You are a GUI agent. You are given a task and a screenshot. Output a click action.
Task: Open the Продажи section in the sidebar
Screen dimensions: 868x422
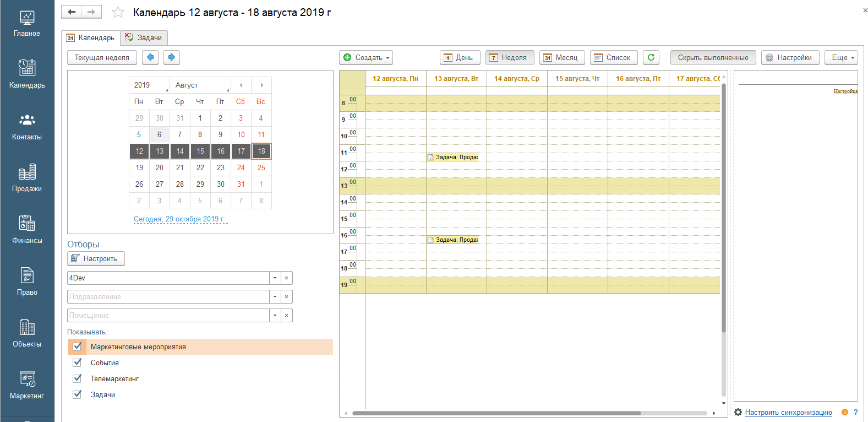point(27,178)
